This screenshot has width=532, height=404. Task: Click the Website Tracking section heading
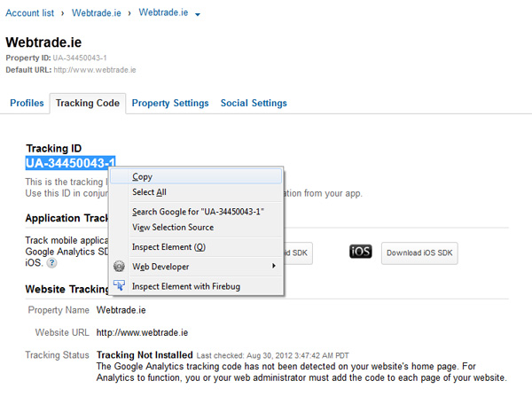66,289
